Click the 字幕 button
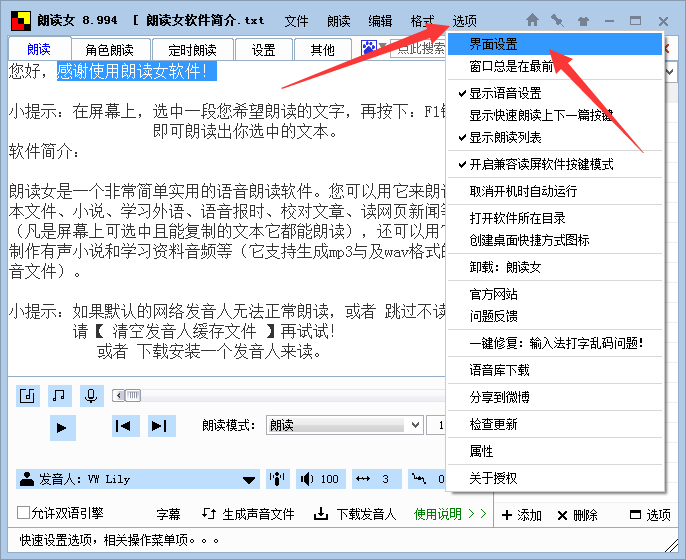Viewport: 686px width, 560px height. (168, 514)
